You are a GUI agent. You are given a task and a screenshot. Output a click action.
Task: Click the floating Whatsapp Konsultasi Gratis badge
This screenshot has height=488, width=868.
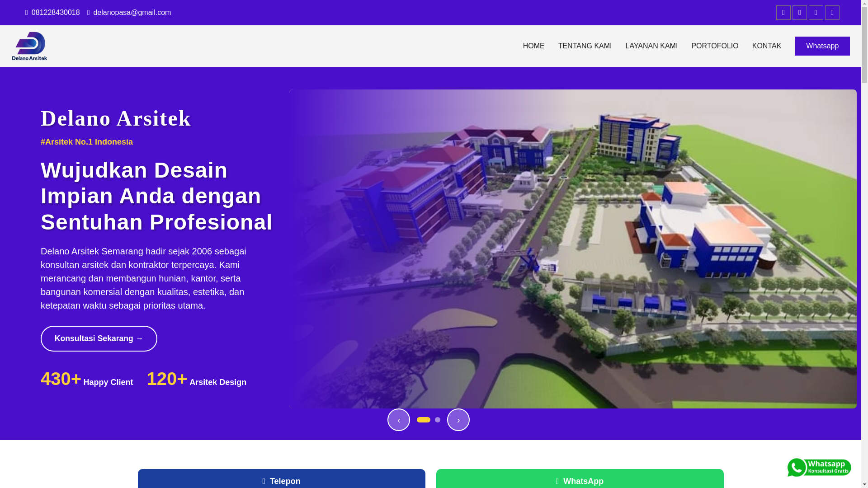click(819, 468)
